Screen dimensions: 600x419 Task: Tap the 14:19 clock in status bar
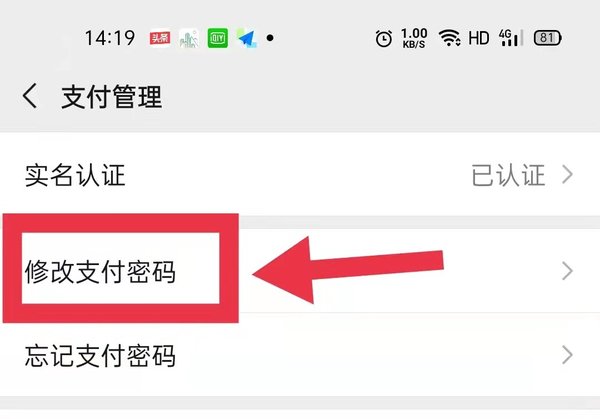110,38
